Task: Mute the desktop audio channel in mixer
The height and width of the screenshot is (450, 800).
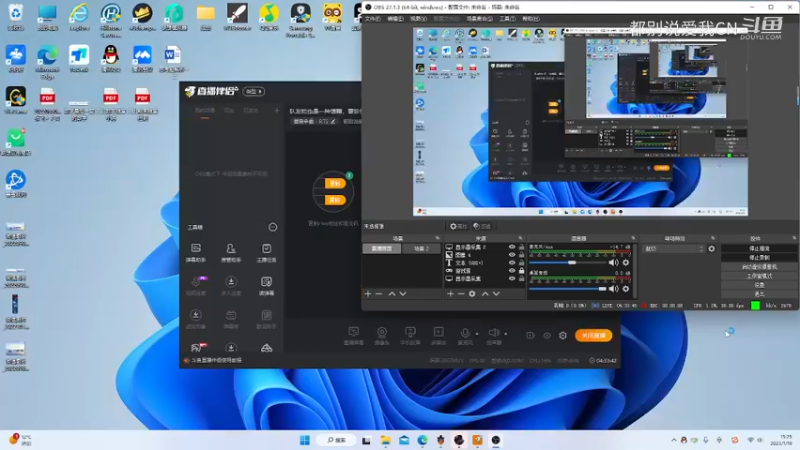Action: coord(613,289)
